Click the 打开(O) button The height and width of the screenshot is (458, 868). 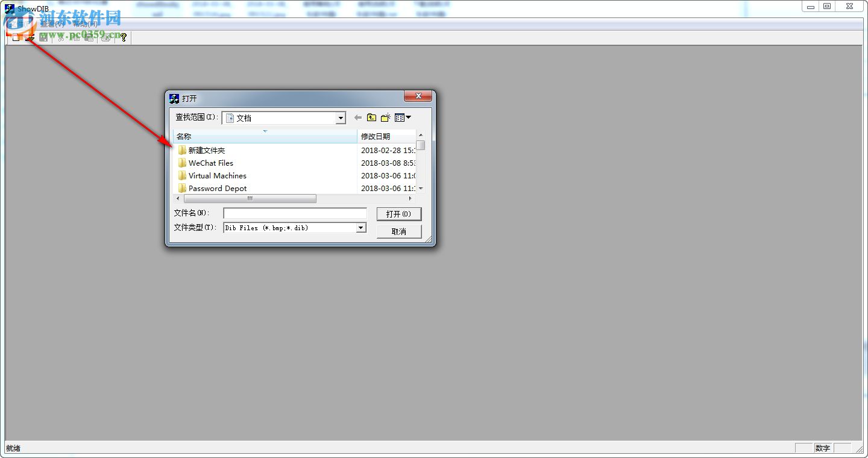tap(398, 214)
